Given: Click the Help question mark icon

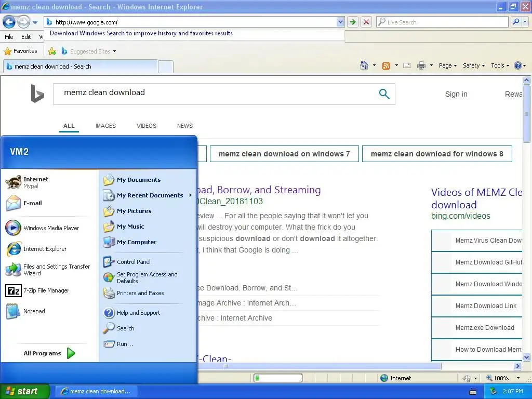Looking at the screenshot, I should click(518, 65).
